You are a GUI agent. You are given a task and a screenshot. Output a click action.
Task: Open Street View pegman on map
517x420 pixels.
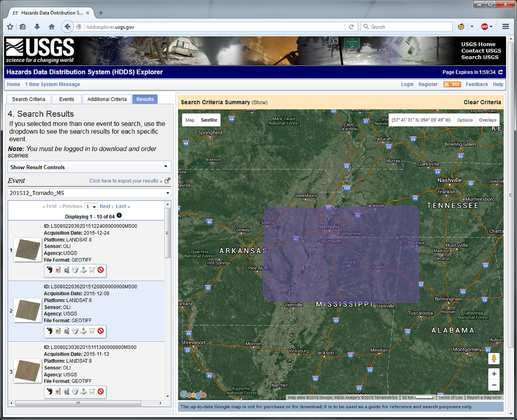point(494,358)
